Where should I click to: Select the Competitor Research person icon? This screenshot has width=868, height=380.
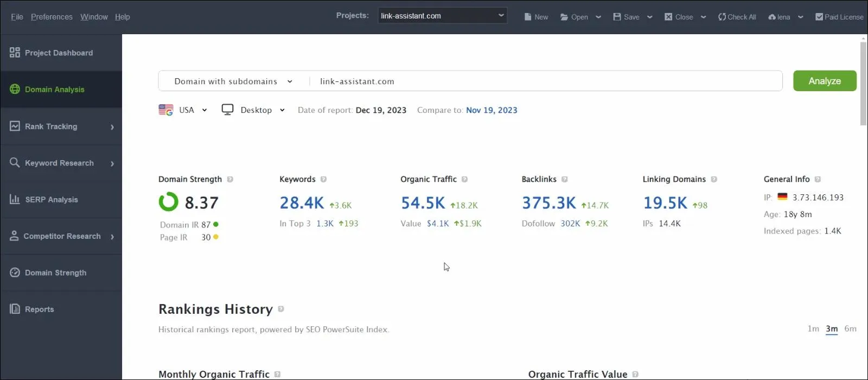click(14, 236)
